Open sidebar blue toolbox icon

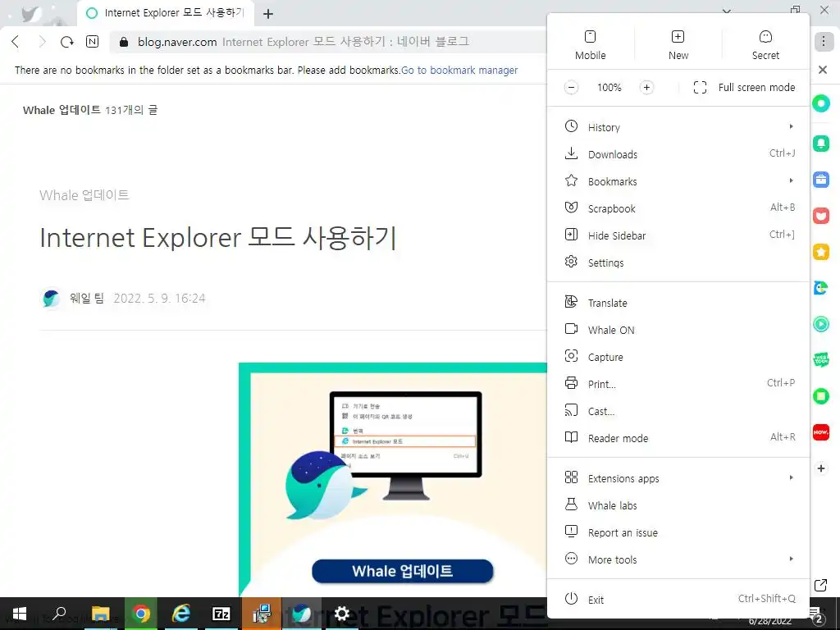[x=820, y=179]
